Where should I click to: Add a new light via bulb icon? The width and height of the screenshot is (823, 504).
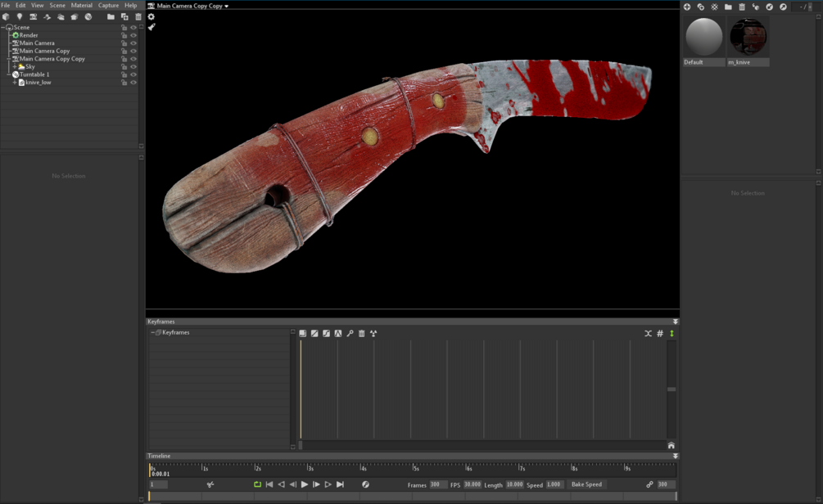(x=20, y=17)
